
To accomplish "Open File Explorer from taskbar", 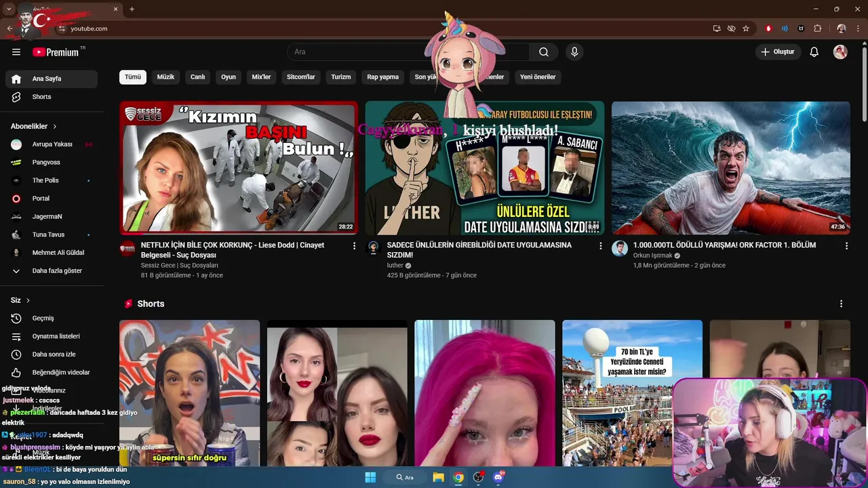I will tap(438, 477).
